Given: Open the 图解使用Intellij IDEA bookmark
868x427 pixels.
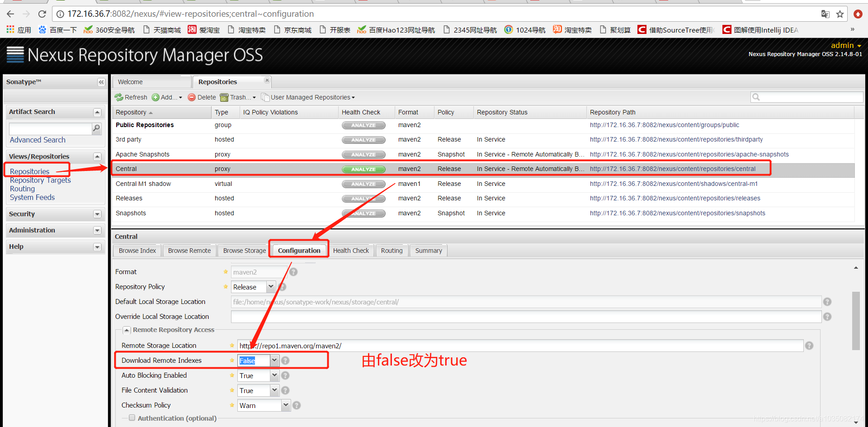Looking at the screenshot, I should click(760, 30).
